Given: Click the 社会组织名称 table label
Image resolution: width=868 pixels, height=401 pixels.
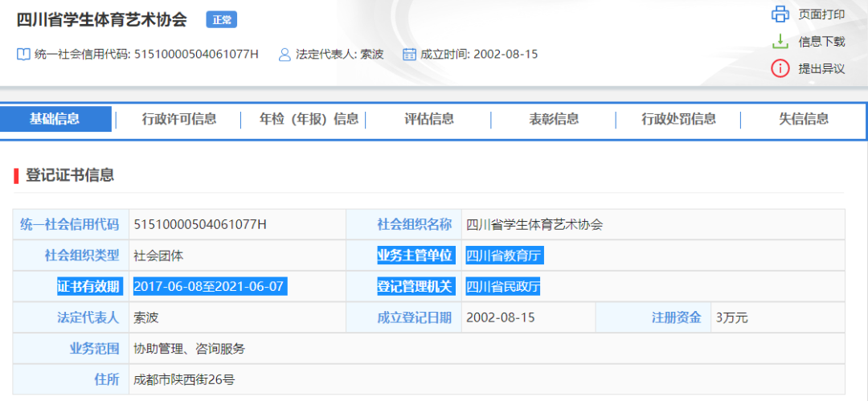Looking at the screenshot, I should 415,224.
